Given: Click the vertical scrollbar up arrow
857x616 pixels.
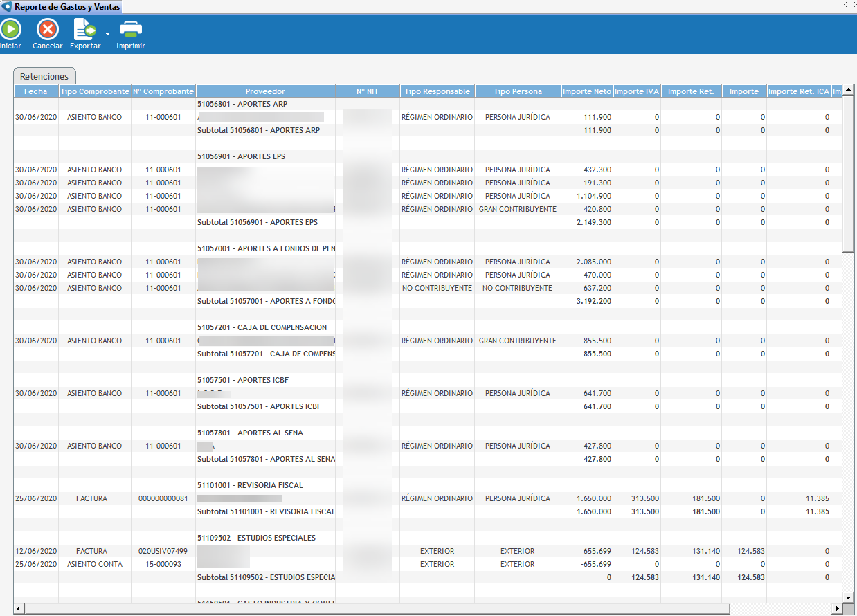Looking at the screenshot, I should (x=849, y=91).
